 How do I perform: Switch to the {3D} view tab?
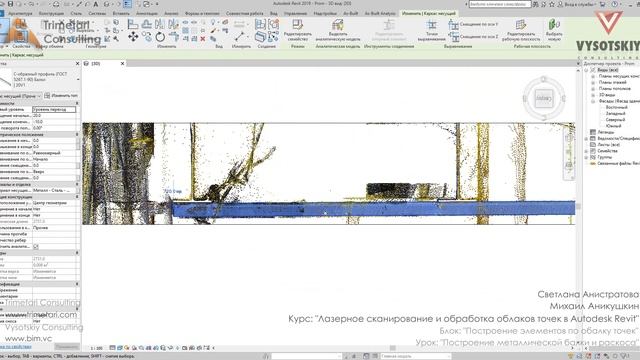pos(96,64)
